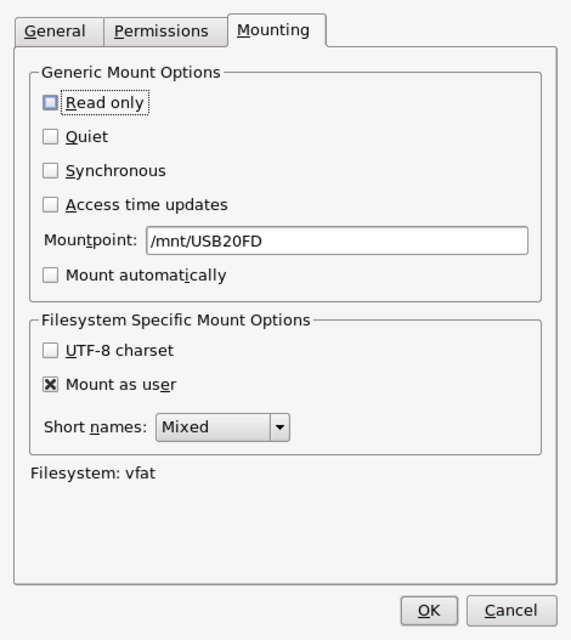The height and width of the screenshot is (640, 571).
Task: Enable the Read only checkbox
Action: tap(50, 103)
